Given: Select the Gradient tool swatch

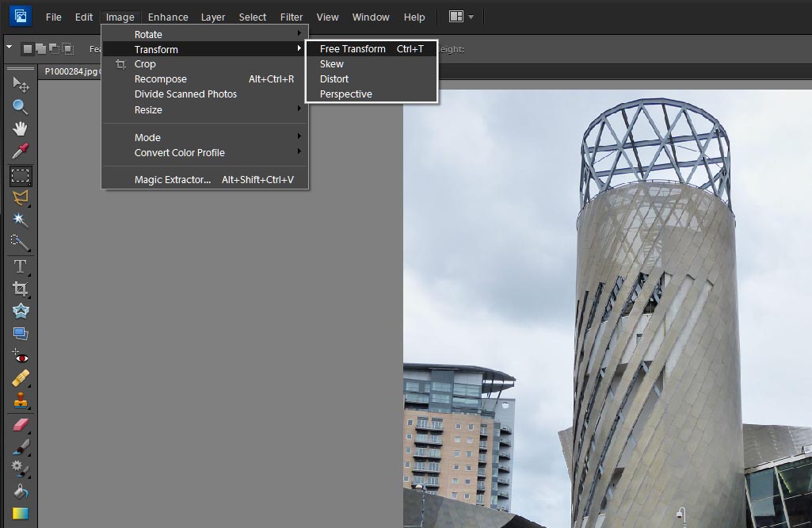Looking at the screenshot, I should pyautogui.click(x=21, y=514).
